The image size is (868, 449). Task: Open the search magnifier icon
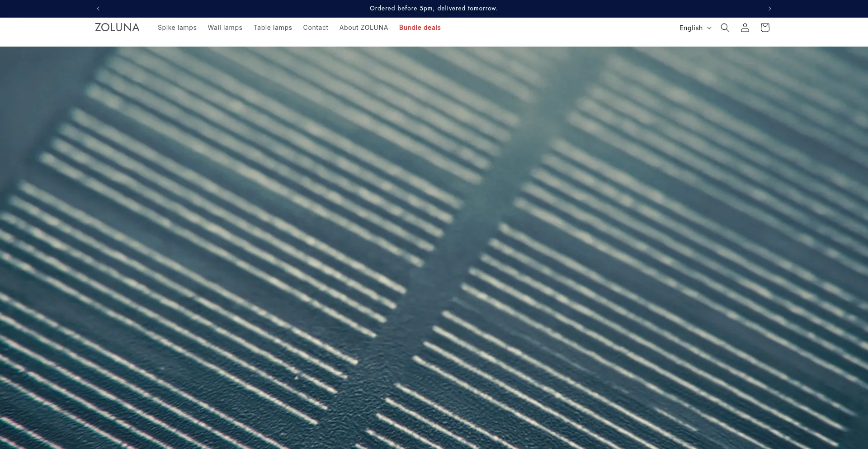pyautogui.click(x=725, y=28)
